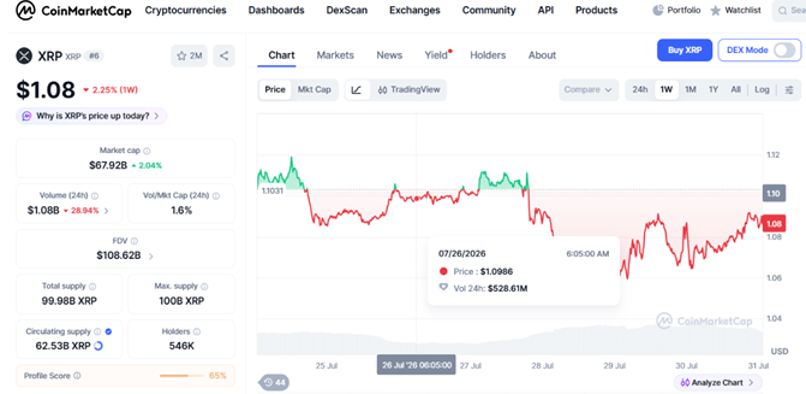Open Cryptocurrencies menu

tap(186, 10)
